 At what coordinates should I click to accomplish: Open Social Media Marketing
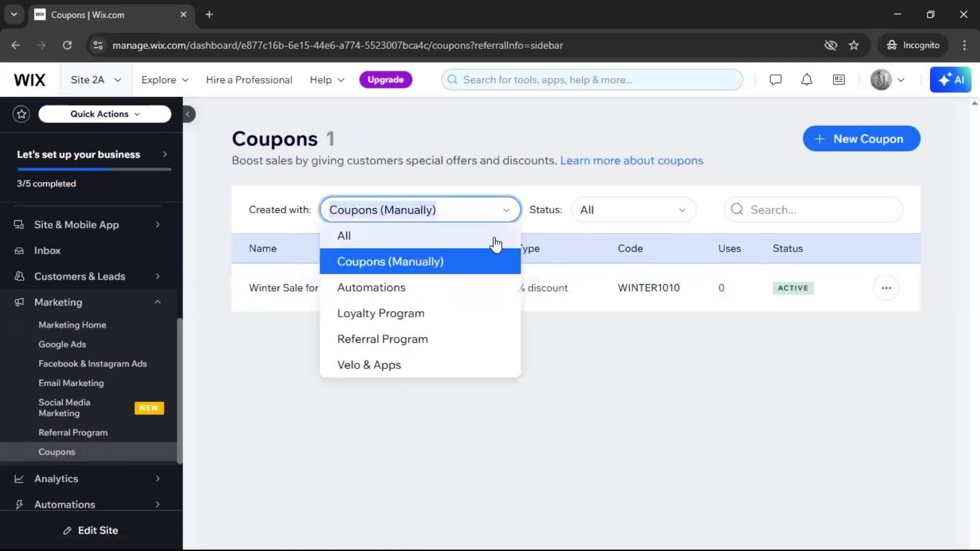[64, 408]
